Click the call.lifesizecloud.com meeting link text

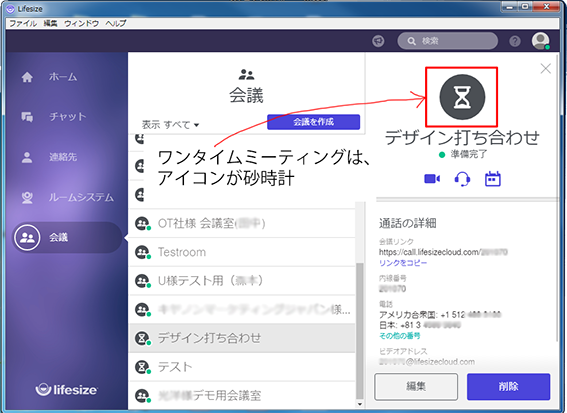(x=443, y=252)
